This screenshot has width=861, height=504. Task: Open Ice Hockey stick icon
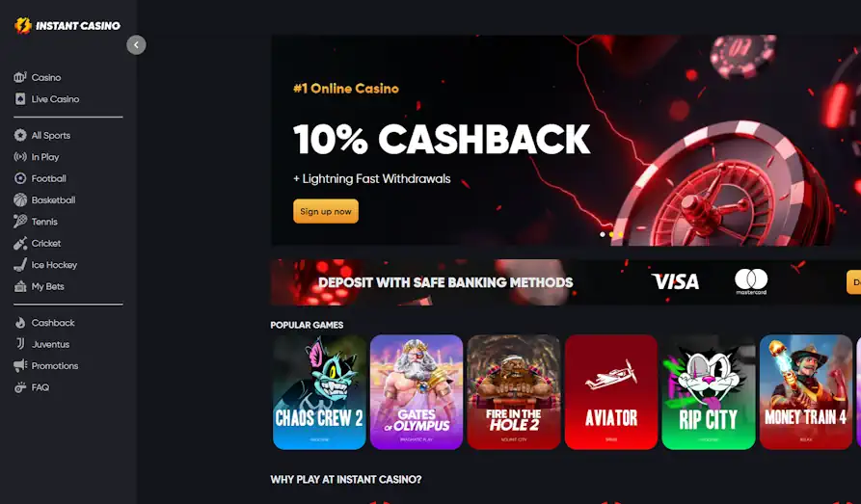(20, 265)
